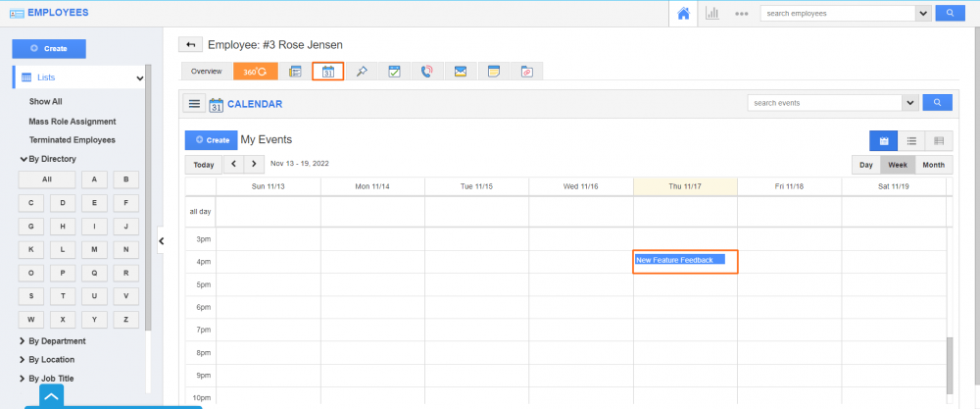Screen dimensions: 980x409
Task: Open Terminated Employees list
Action: [72, 140]
